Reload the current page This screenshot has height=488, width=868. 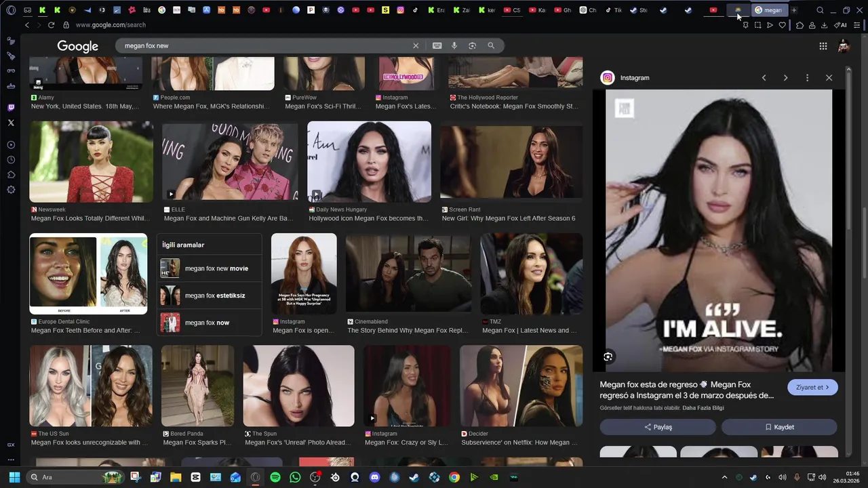pos(51,25)
